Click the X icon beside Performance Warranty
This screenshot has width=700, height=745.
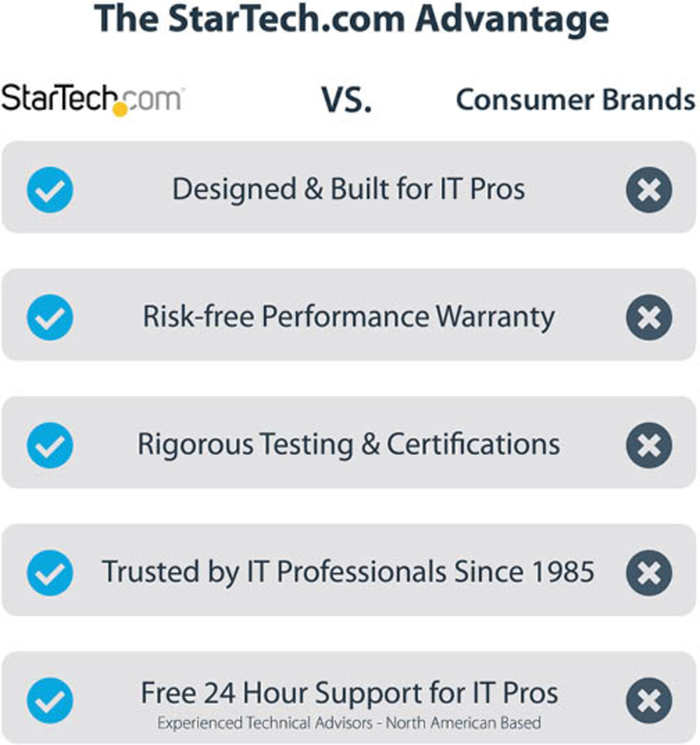point(649,318)
